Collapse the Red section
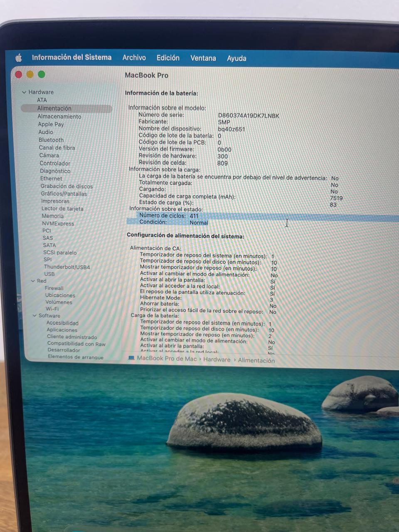This screenshot has width=399, height=532. pos(33,281)
